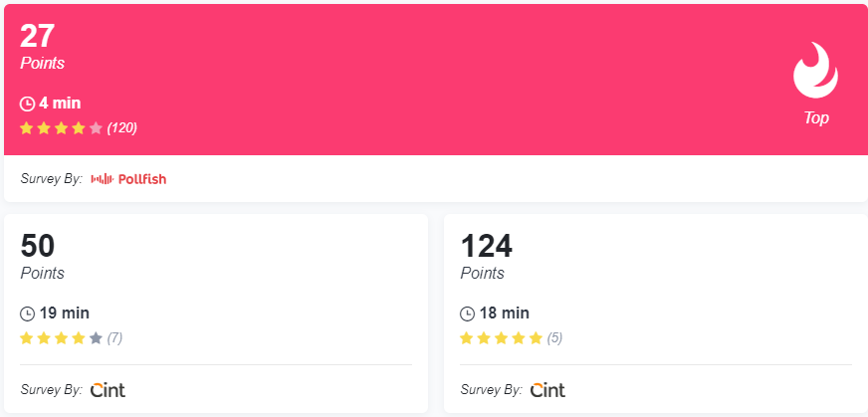Click the Cint logo in the 124-point card
Viewport: 868px width, 417px height.
coord(548,390)
